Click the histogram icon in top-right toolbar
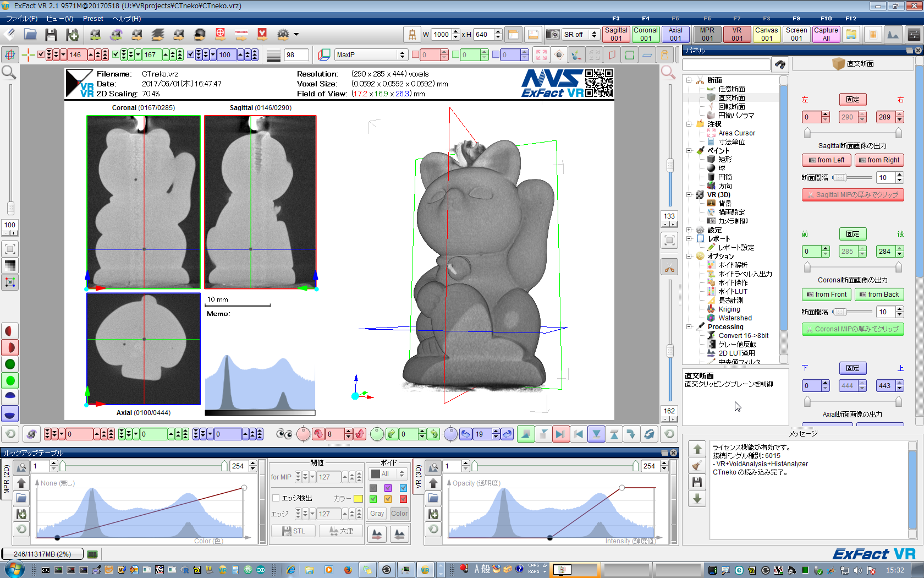Image resolution: width=924 pixels, height=578 pixels. point(893,35)
